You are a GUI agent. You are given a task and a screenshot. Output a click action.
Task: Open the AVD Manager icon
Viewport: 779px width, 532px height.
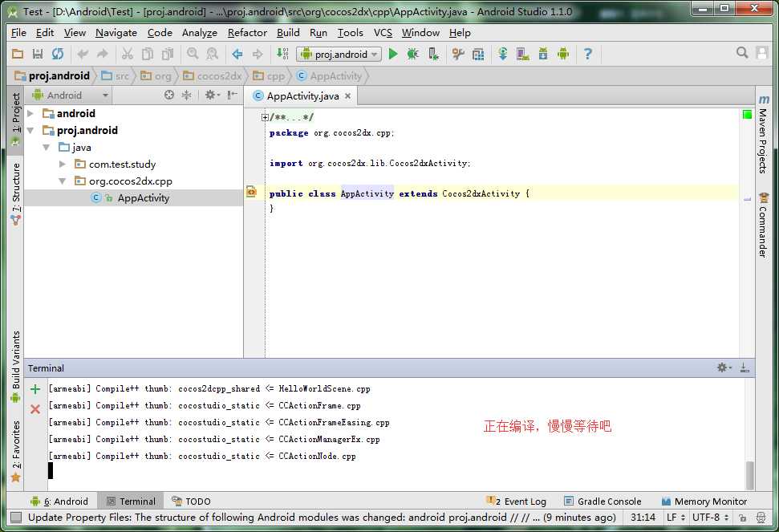click(522, 54)
